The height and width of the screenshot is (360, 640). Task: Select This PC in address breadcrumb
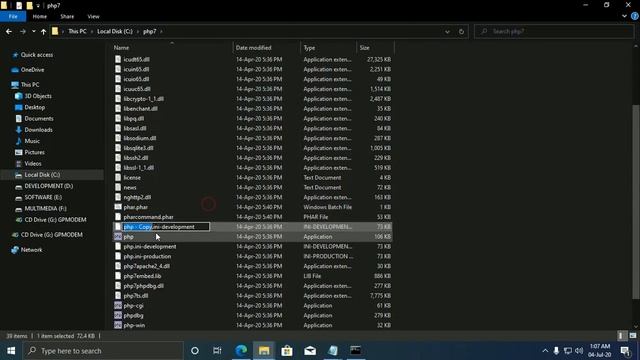tap(77, 31)
